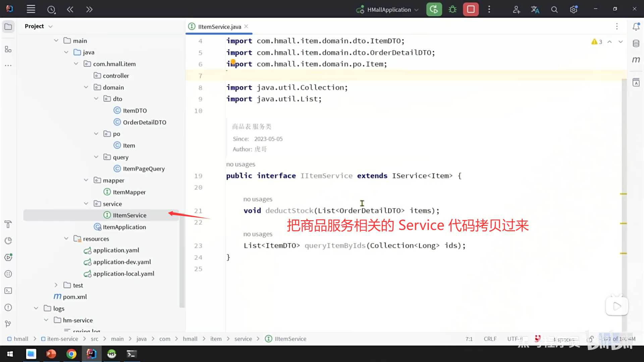Click the CRLF line separator button
Screen dimensions: 644x362
coord(490,339)
